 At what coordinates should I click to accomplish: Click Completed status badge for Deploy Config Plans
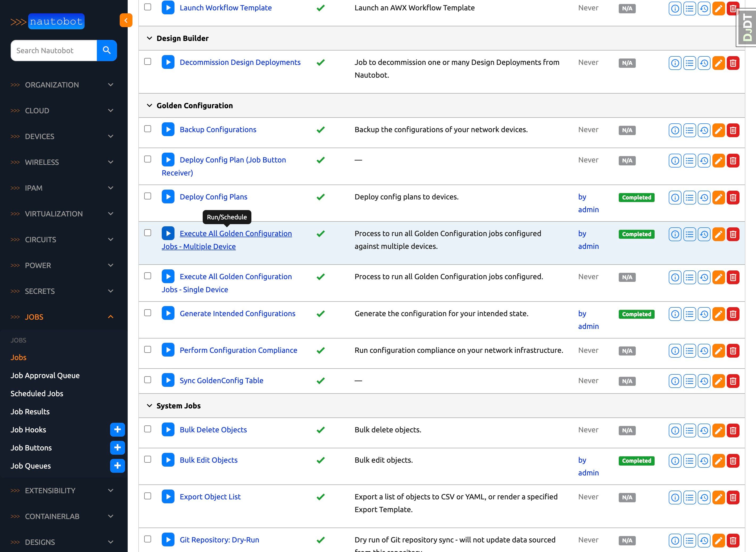tap(636, 198)
